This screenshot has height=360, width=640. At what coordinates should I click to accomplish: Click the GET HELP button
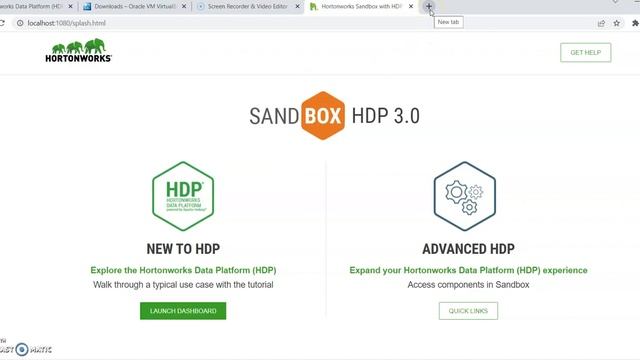tap(585, 52)
